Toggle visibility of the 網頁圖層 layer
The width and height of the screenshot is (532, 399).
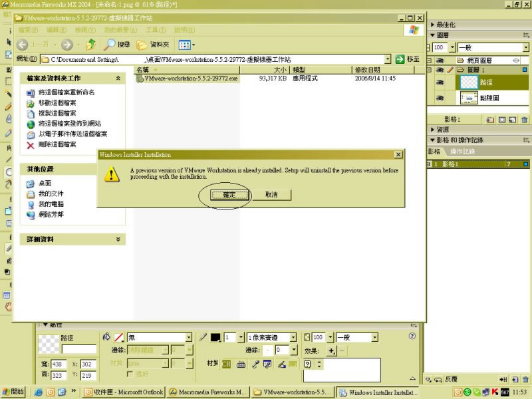click(440, 61)
